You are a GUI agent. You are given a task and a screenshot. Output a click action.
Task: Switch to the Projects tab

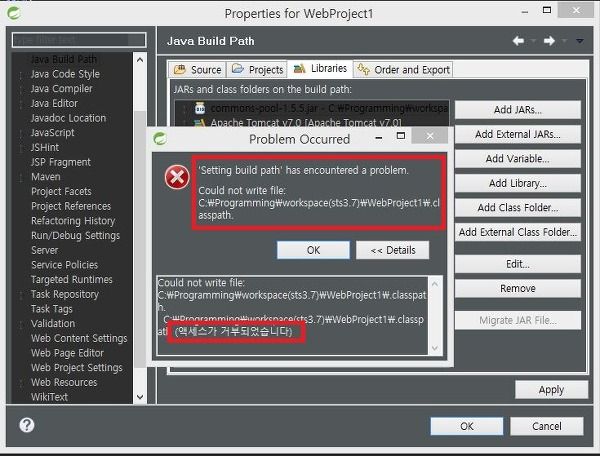(257, 70)
